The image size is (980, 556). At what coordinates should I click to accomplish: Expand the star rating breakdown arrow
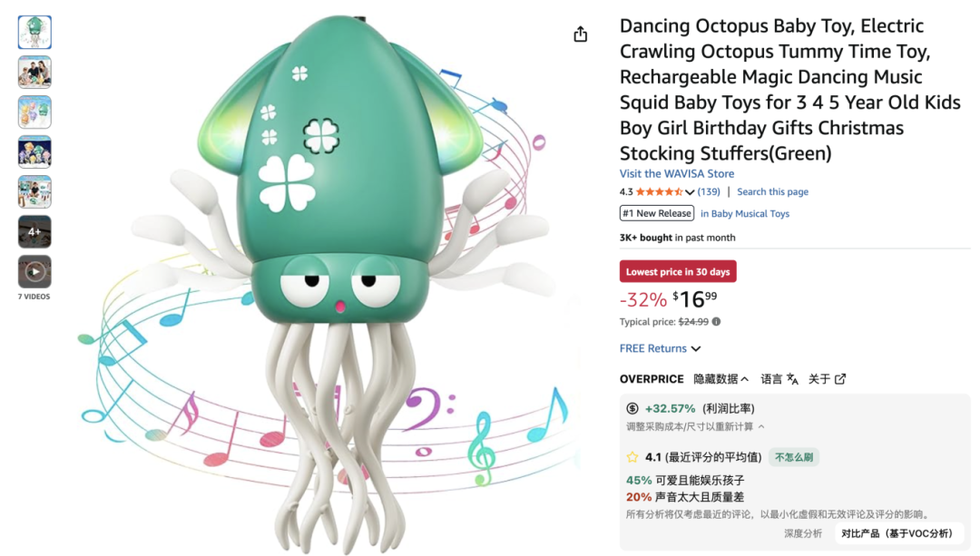pyautogui.click(x=690, y=192)
